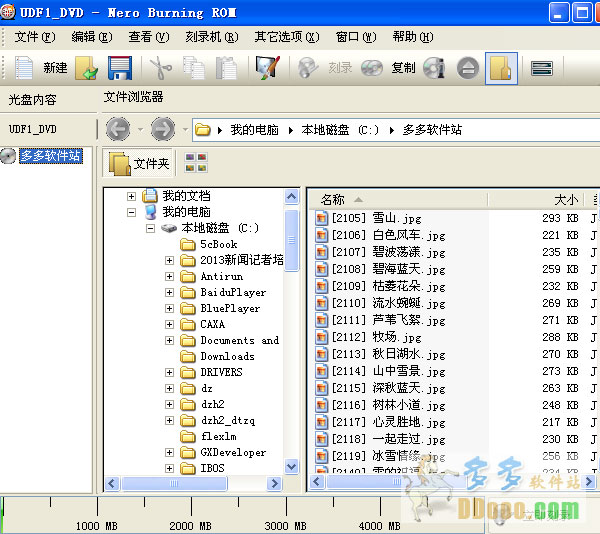Click the Copy documents icon
Viewport: 600px width, 534px height.
coord(194,68)
